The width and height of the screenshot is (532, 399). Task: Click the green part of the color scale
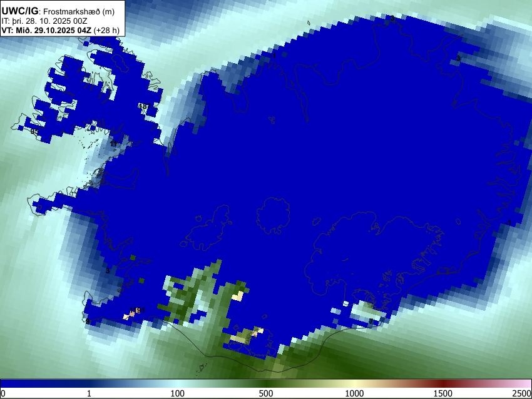(x=266, y=383)
